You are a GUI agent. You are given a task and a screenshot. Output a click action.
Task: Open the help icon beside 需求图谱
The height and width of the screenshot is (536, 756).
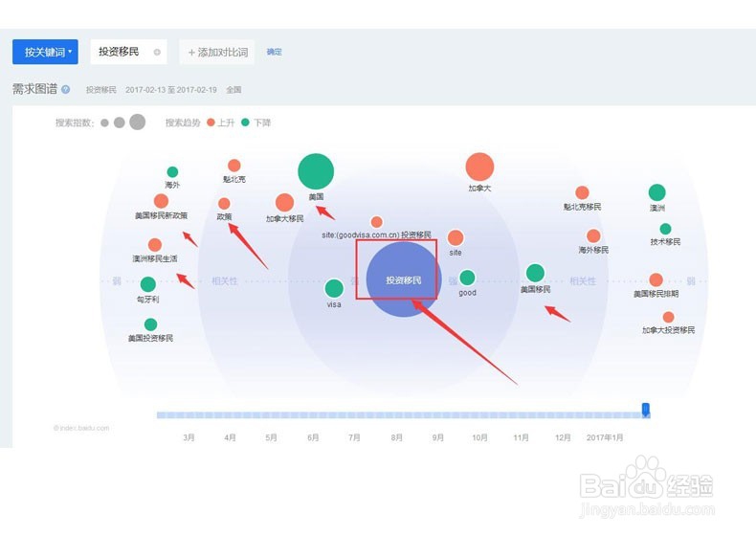(x=66, y=89)
